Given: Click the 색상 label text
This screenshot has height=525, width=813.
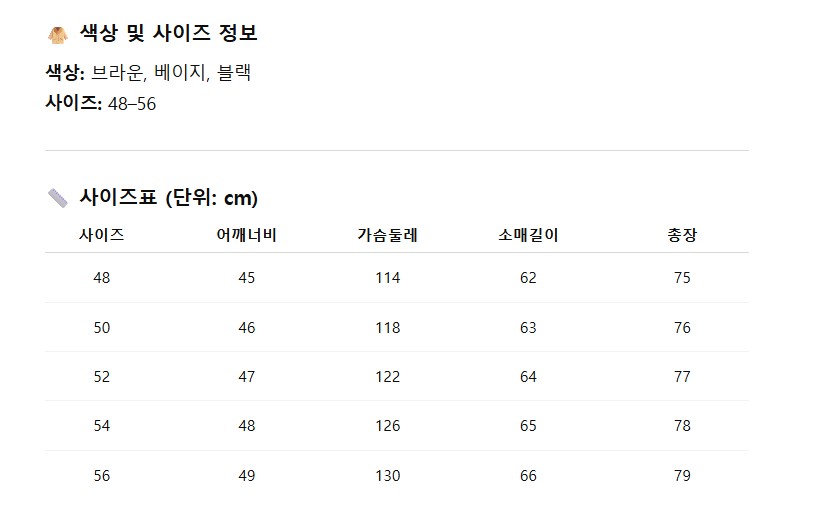Looking at the screenshot, I should (65, 73).
